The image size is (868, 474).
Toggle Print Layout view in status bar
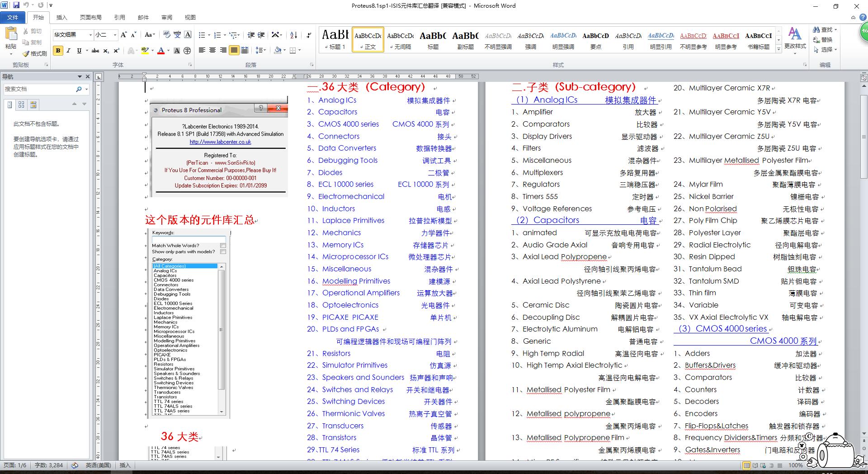click(x=746, y=465)
